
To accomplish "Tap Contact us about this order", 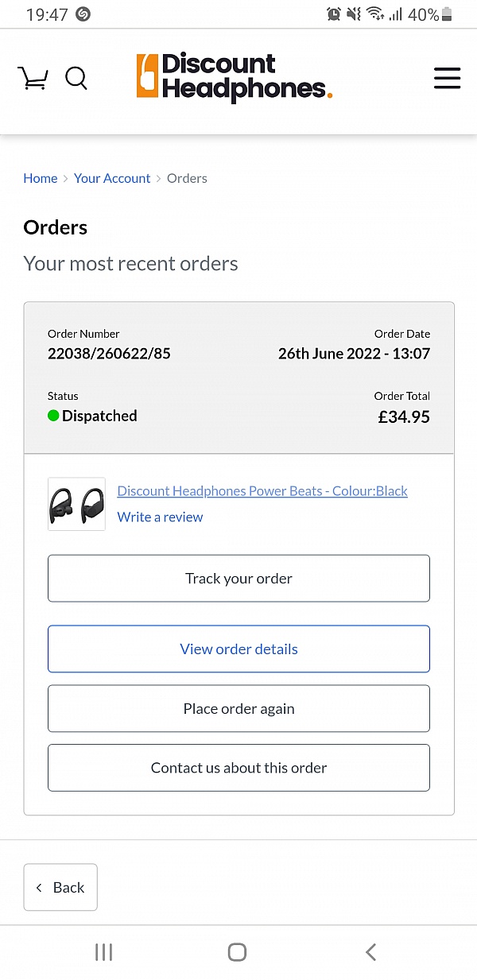I will click(x=238, y=768).
